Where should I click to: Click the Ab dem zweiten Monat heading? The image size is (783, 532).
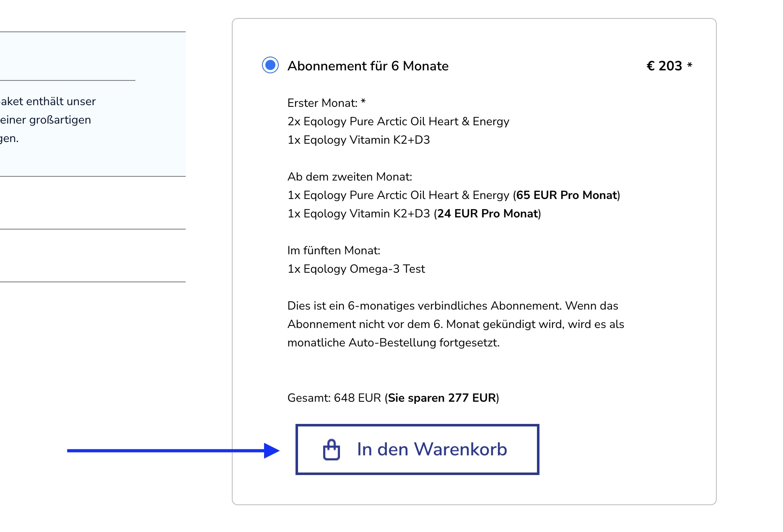click(350, 177)
